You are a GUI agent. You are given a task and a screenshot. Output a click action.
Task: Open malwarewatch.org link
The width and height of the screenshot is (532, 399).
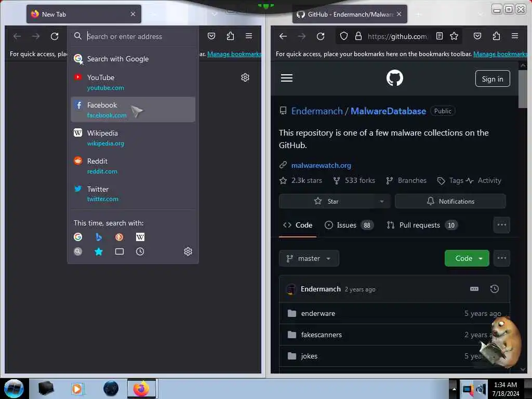[x=321, y=166]
